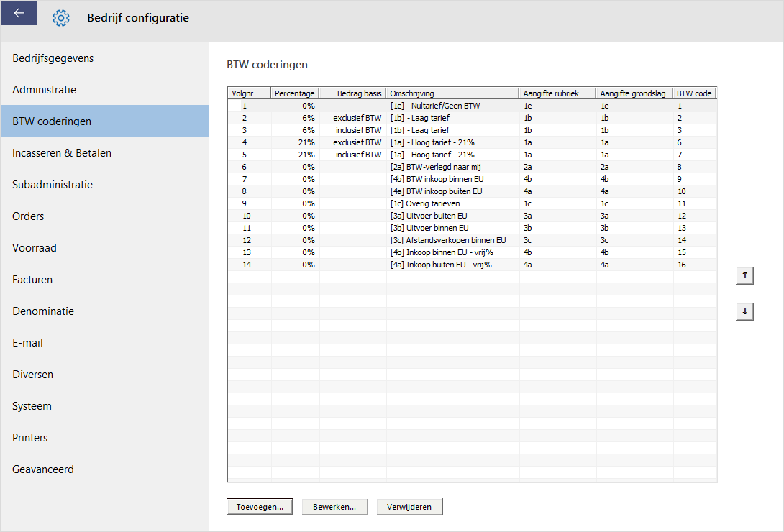Open E-mail settings section
784x532 pixels.
tap(104, 343)
